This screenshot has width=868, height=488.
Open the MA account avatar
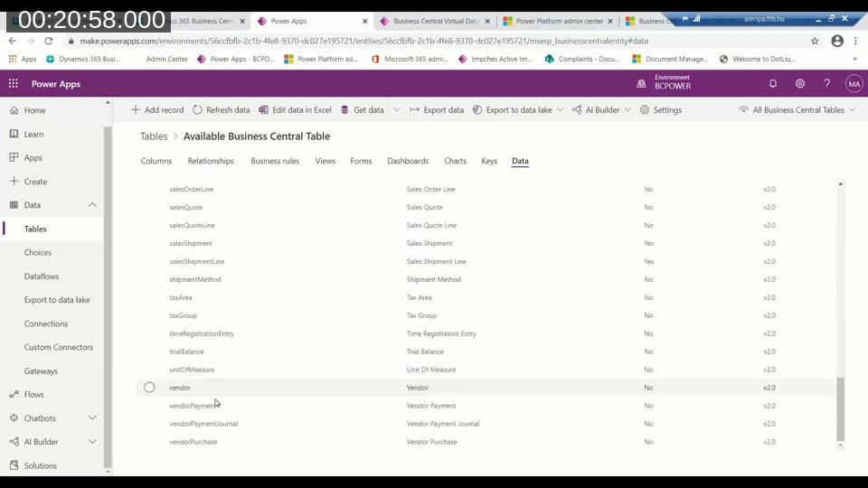tap(854, 84)
